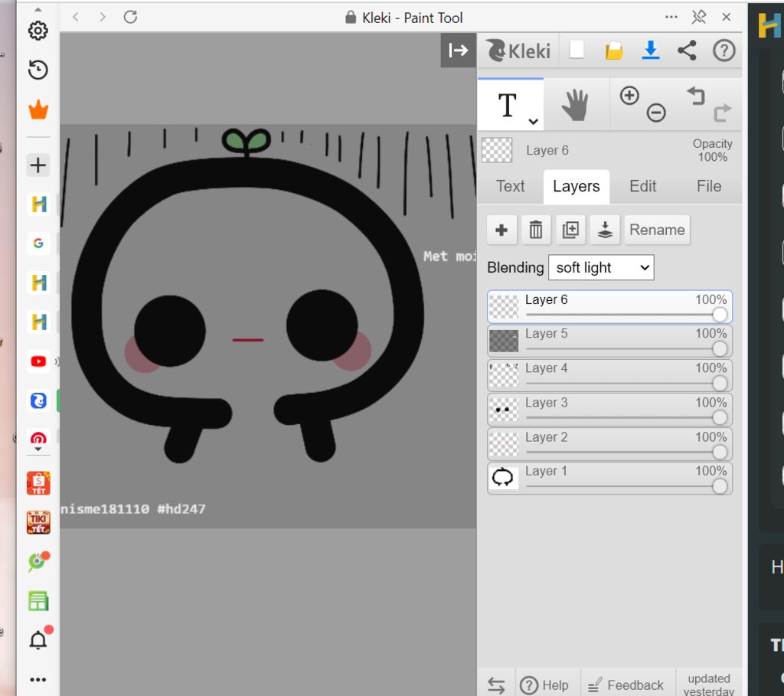784x696 pixels.
Task: Click current layer preview beside the Opacity readout
Action: click(x=496, y=150)
